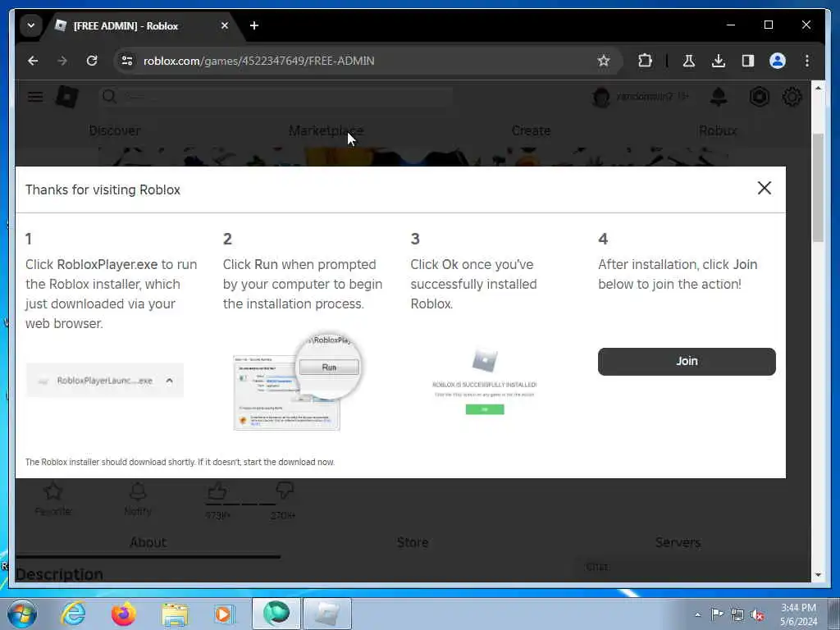Click the Roblox app taskbar button
The height and width of the screenshot is (630, 840).
[327, 614]
